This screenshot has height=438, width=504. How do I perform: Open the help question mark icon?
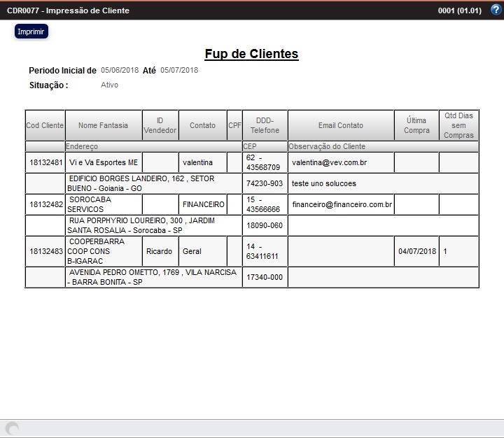click(x=496, y=10)
